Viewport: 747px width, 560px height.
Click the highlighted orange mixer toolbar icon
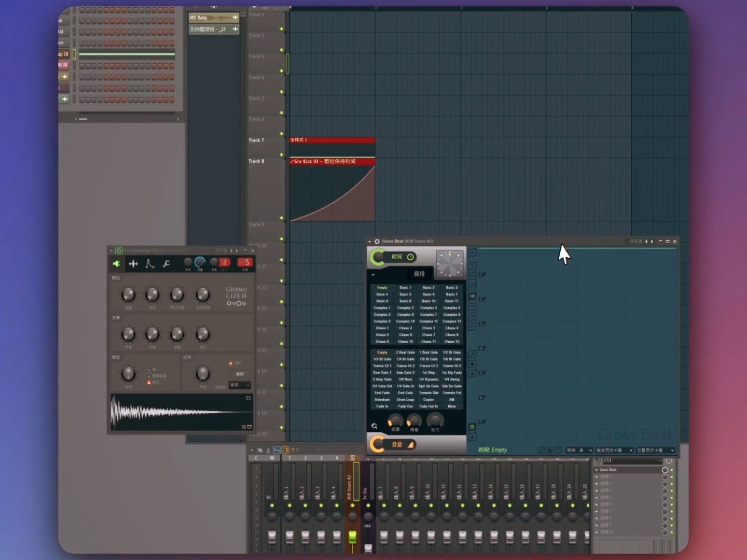pos(285,450)
